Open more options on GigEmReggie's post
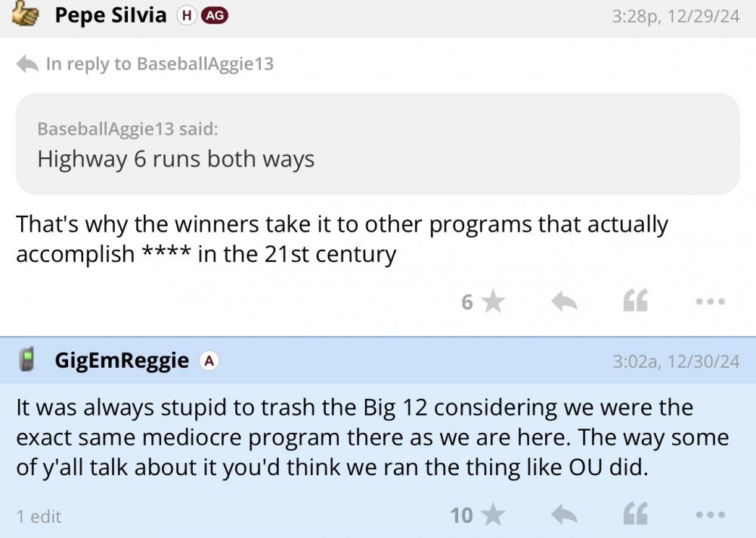The width and height of the screenshot is (756, 538). [710, 515]
